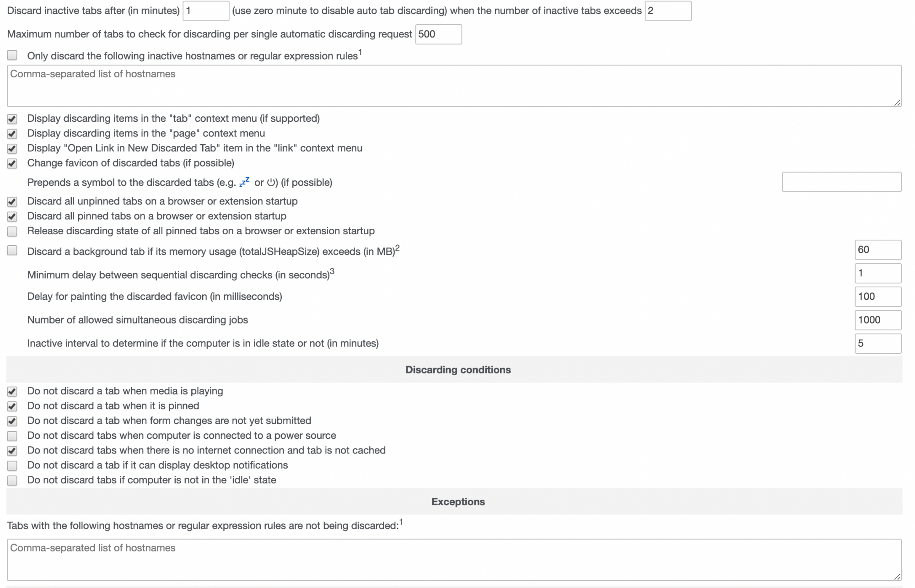915x588 pixels.
Task: Uncheck 'Do not discard when media is playing'
Action: (12, 392)
